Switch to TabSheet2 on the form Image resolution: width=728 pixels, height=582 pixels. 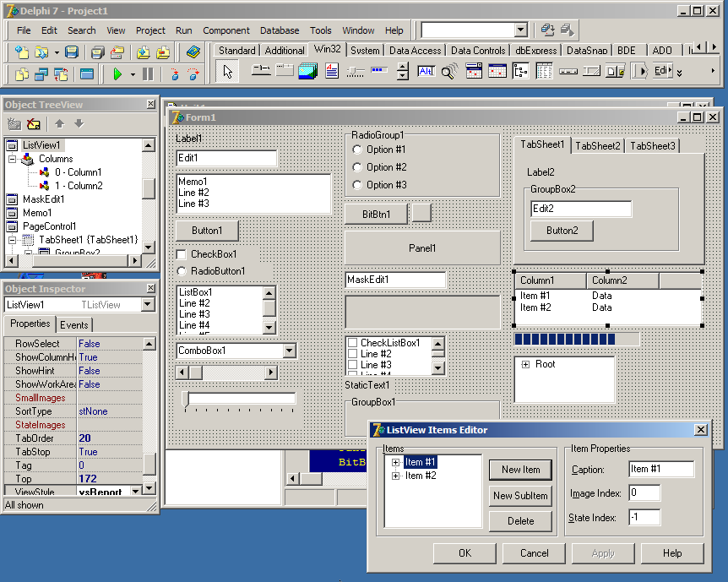[x=598, y=146]
